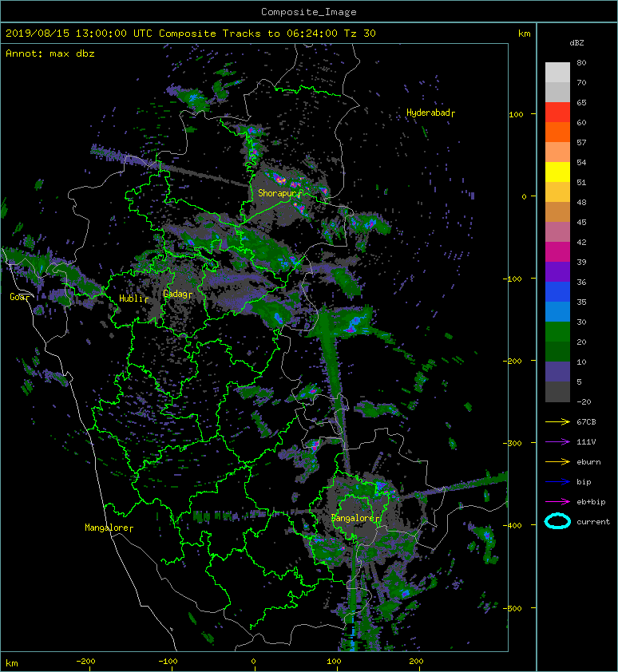This screenshot has height=672, width=618.
Task: Pick the lightest gray top swatch
Action: (x=557, y=73)
